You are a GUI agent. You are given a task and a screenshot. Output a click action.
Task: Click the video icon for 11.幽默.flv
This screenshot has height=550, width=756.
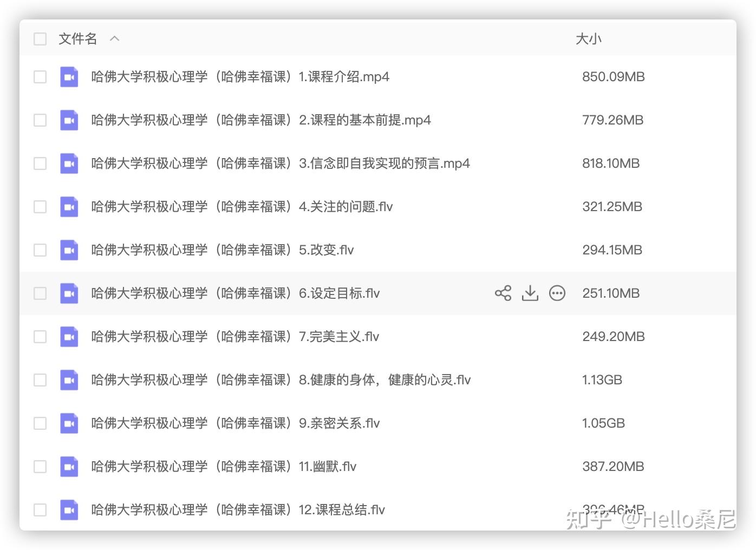coord(69,467)
